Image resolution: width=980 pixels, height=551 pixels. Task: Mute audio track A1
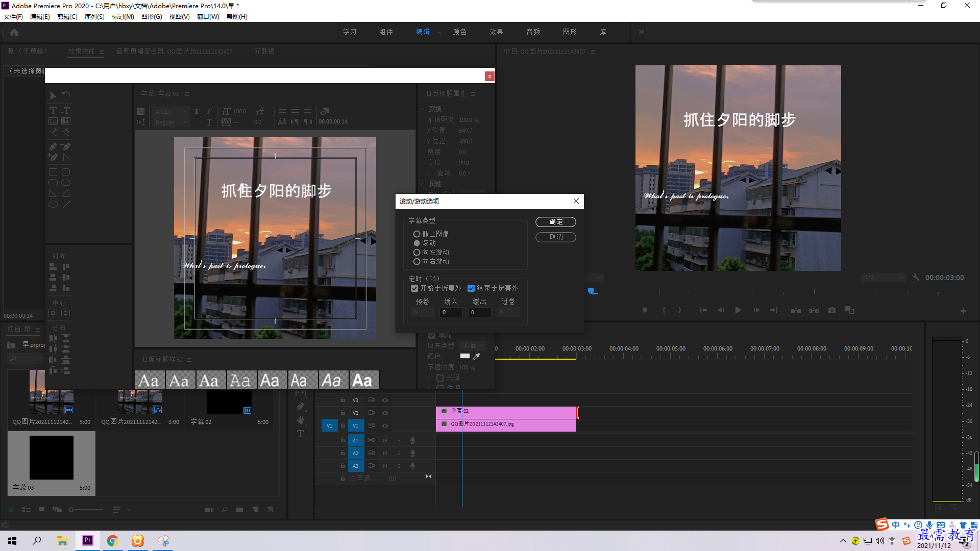point(385,440)
